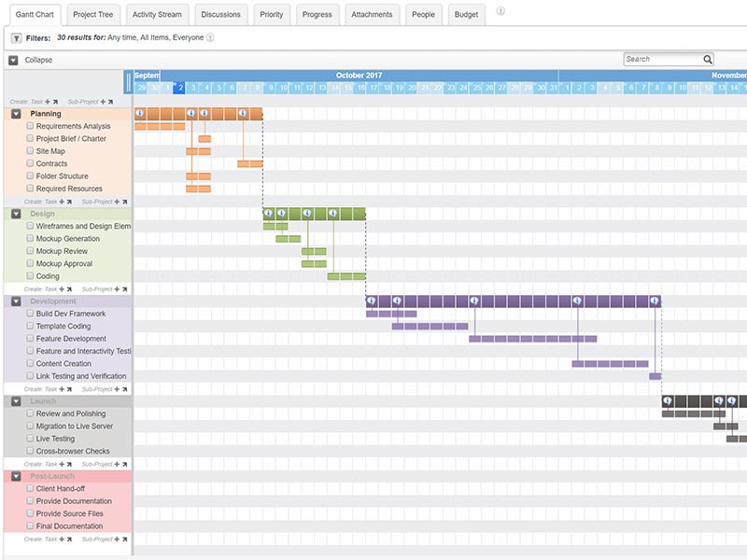This screenshot has width=747, height=560.
Task: Collapse the Development group arrow
Action: (16, 301)
